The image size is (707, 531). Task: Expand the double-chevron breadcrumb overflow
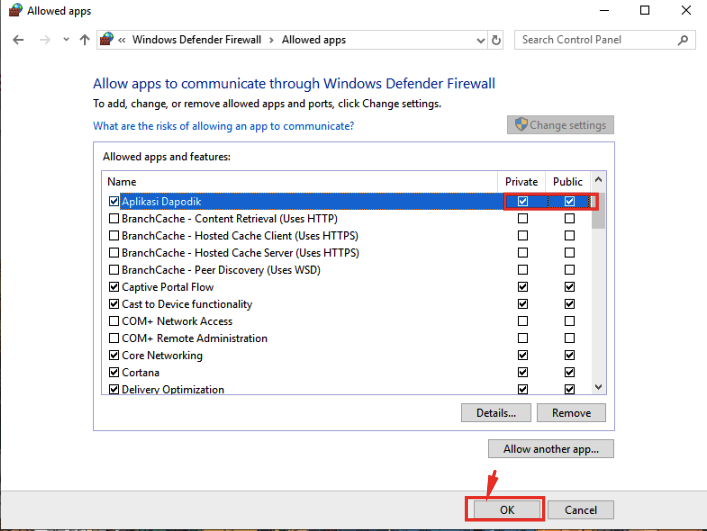(x=122, y=40)
